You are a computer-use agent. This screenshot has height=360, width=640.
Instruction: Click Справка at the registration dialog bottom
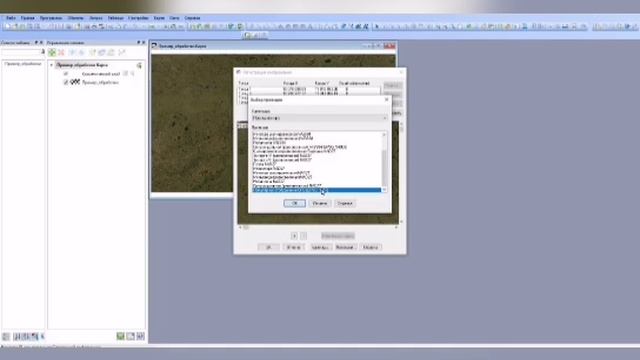click(x=371, y=247)
